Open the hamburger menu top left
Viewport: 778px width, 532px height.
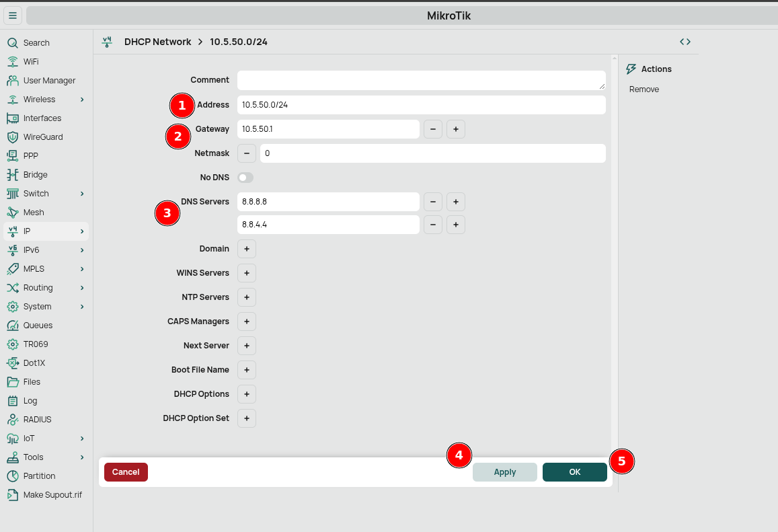[x=13, y=15]
